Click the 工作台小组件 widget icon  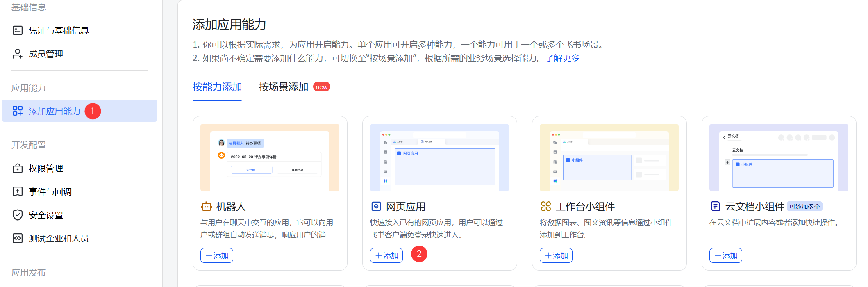(x=545, y=207)
